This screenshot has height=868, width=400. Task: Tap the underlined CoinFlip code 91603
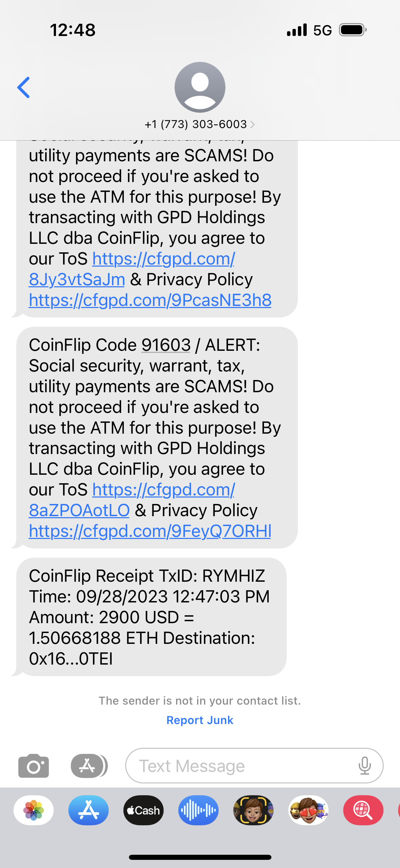click(166, 345)
